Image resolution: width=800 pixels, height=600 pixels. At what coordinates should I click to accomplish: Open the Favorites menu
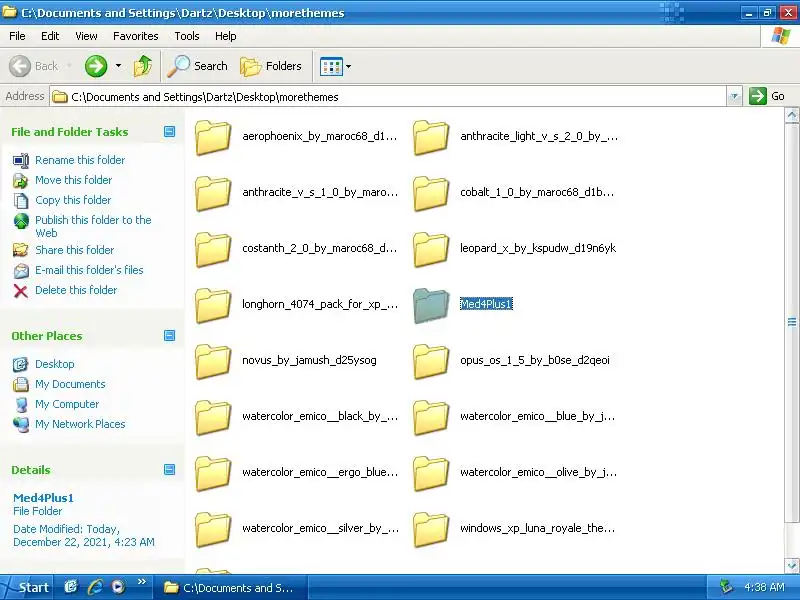coord(136,36)
